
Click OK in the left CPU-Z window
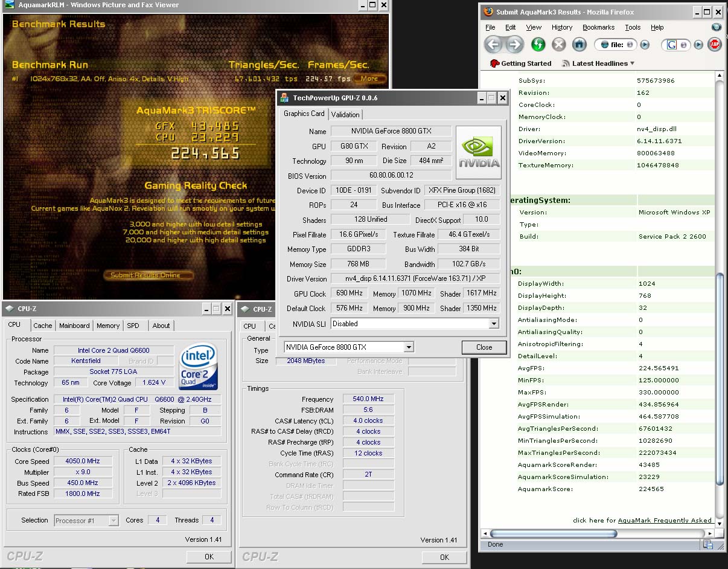pyautogui.click(x=209, y=556)
